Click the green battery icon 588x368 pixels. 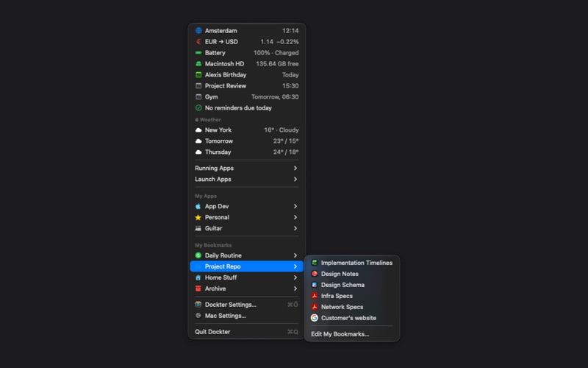click(198, 52)
